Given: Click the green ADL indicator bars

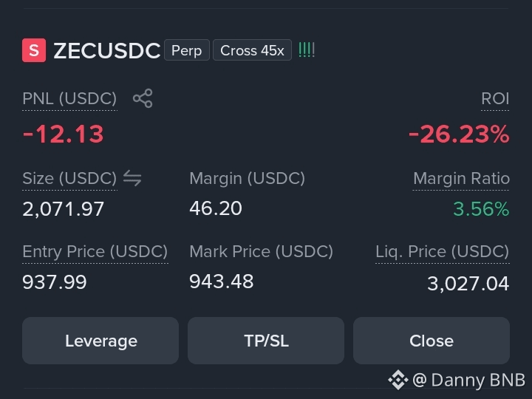Looking at the screenshot, I should click(x=307, y=50).
